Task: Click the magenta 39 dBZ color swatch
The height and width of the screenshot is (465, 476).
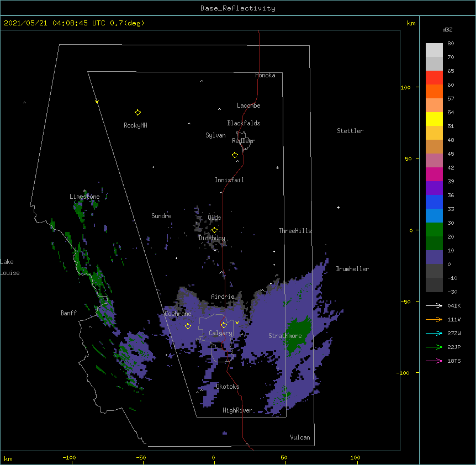Action: (x=434, y=174)
